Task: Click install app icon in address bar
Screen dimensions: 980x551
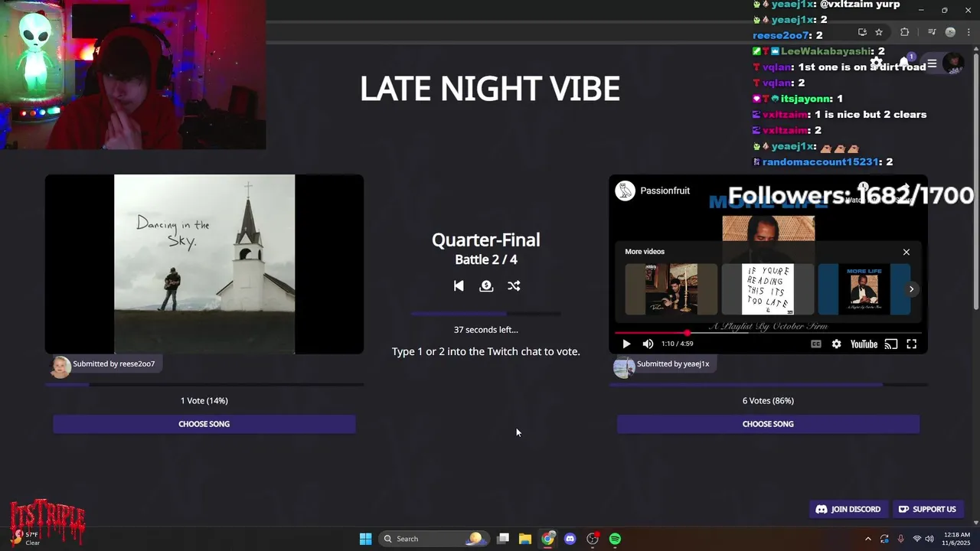Action: pos(862,32)
